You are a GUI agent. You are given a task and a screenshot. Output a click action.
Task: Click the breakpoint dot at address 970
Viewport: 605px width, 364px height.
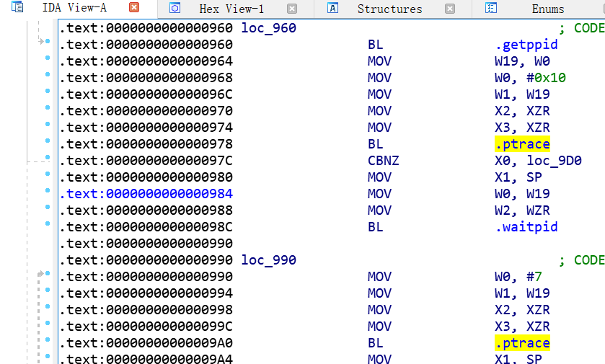pos(48,107)
